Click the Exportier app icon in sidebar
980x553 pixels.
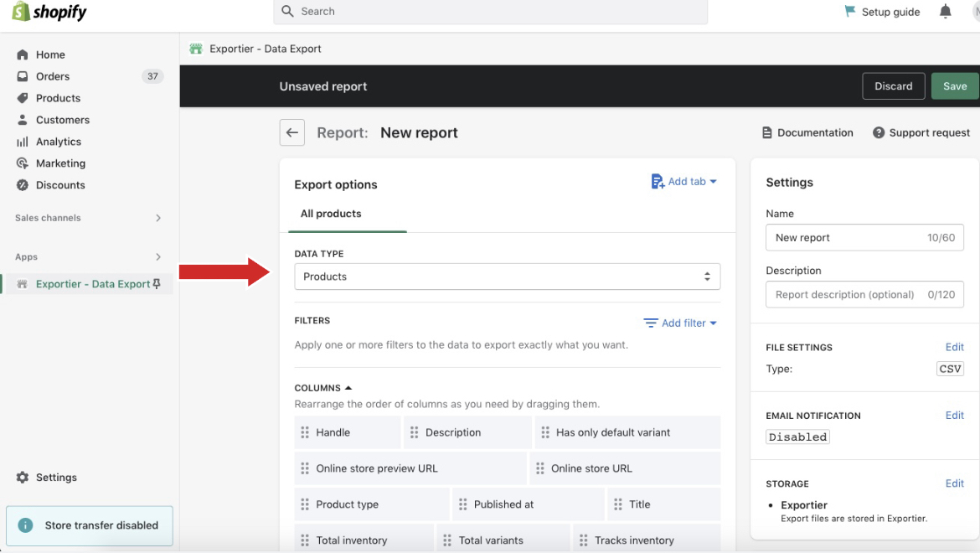[x=23, y=284]
